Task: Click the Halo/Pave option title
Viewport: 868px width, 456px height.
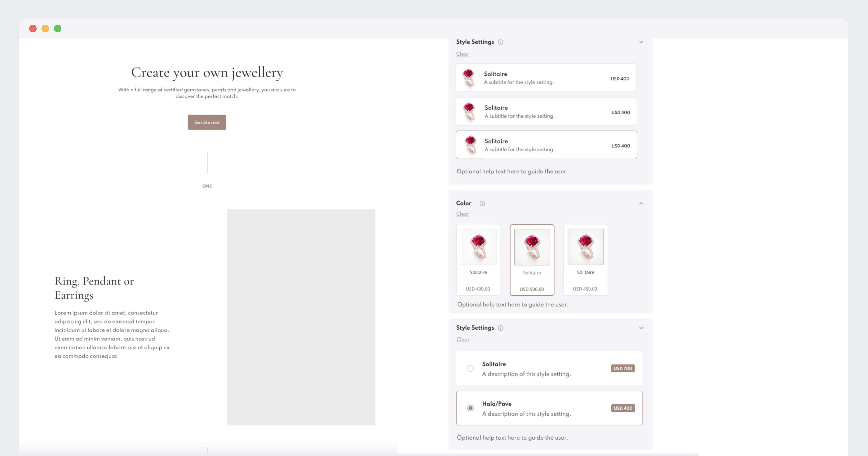Action: (x=496, y=404)
